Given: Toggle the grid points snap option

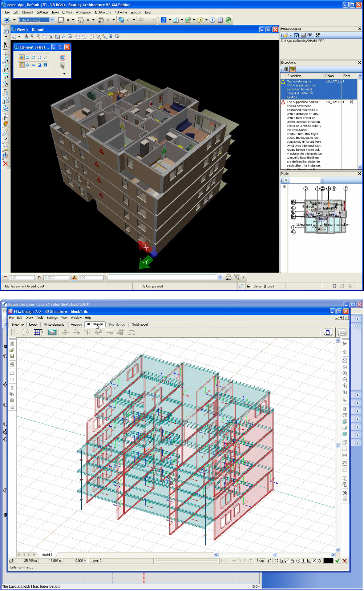Looking at the screenshot, I should click(276, 561).
